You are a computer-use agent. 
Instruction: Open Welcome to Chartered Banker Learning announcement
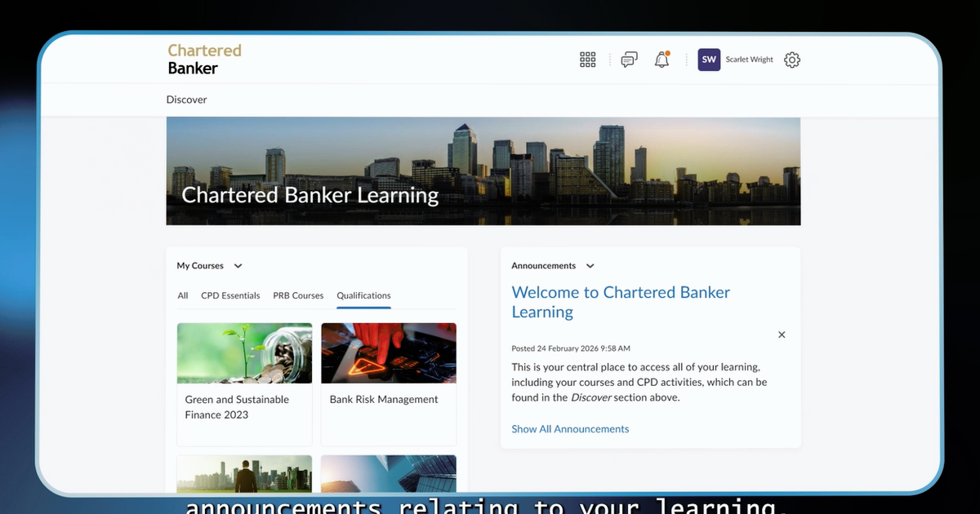click(x=621, y=302)
